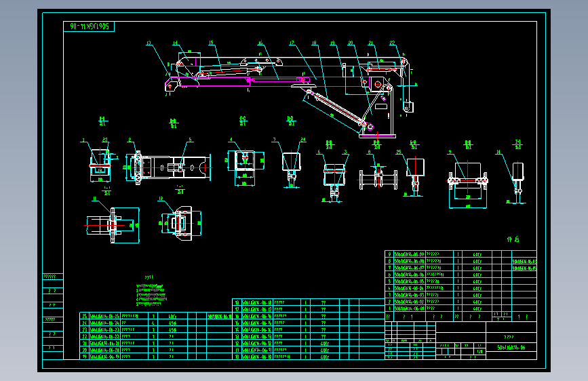Click callout number 14 above the boom assembly

(x=175, y=43)
